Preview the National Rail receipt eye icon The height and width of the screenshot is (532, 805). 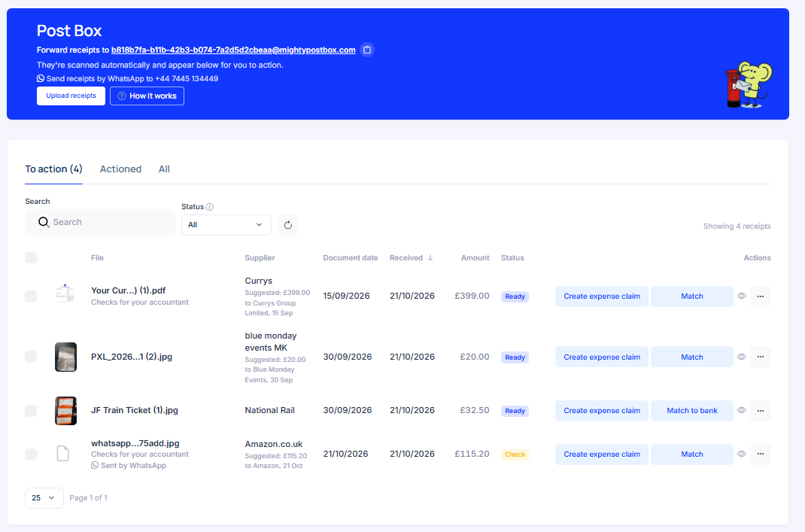click(x=741, y=410)
